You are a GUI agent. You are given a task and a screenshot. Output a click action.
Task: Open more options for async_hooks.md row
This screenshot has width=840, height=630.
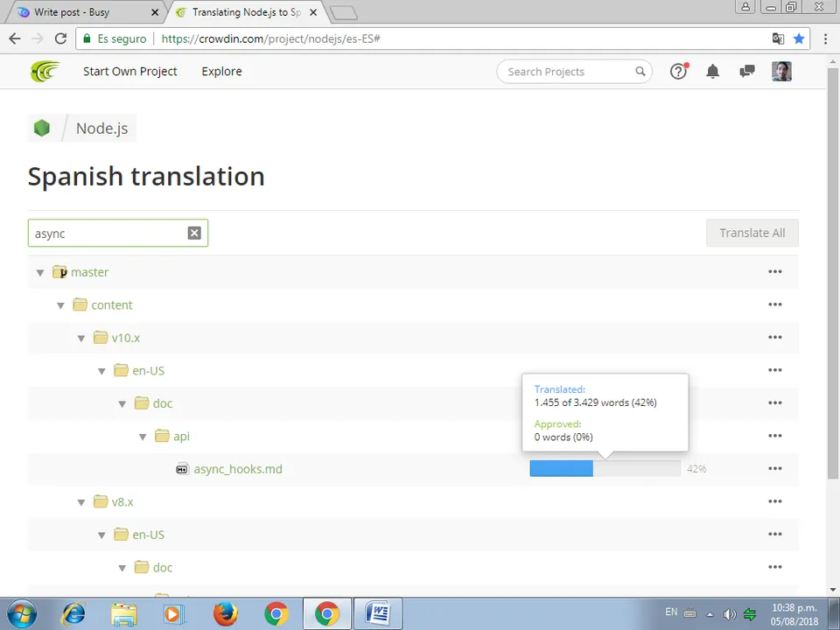click(x=775, y=468)
